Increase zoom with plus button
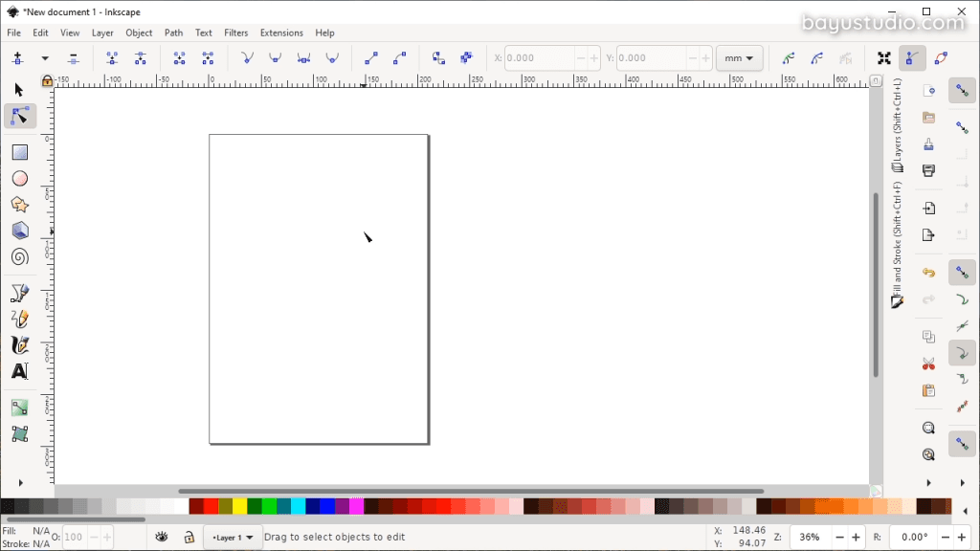Screen dimensions: 980x551 (857, 538)
